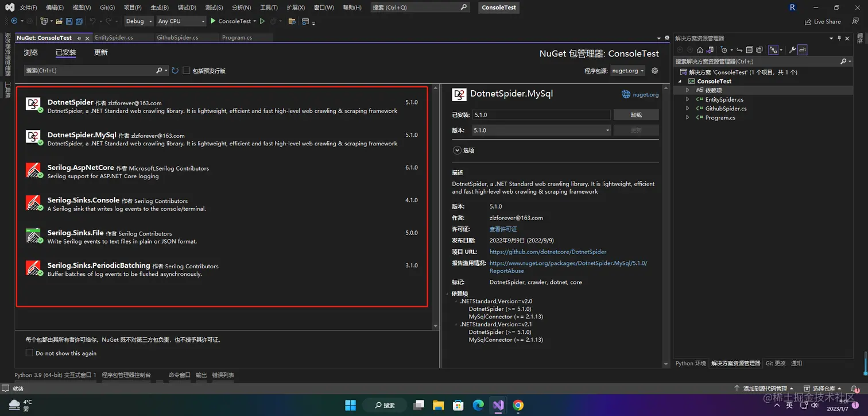Open Google Chrome from the taskbar
This screenshot has height=416, width=868.
tap(518, 405)
